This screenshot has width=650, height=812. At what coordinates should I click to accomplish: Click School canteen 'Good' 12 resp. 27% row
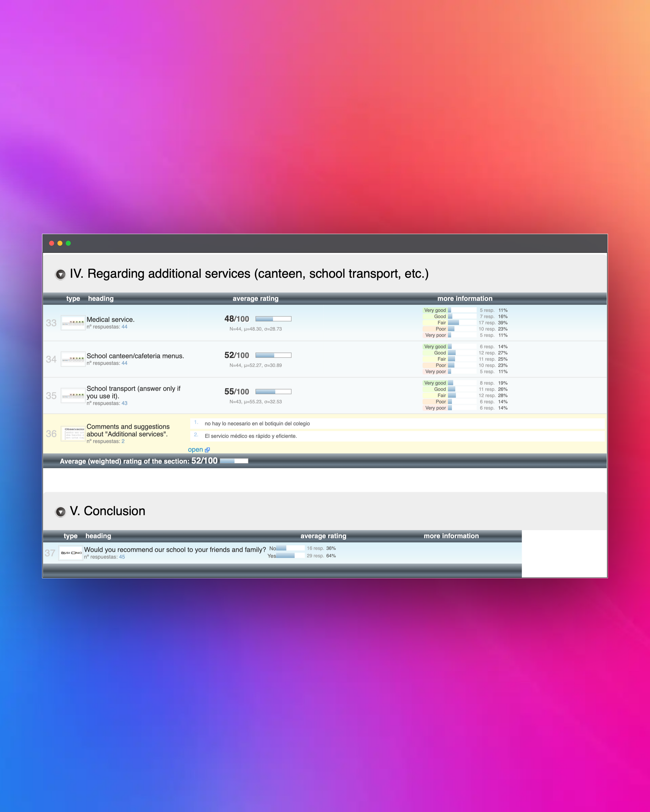tap(465, 353)
